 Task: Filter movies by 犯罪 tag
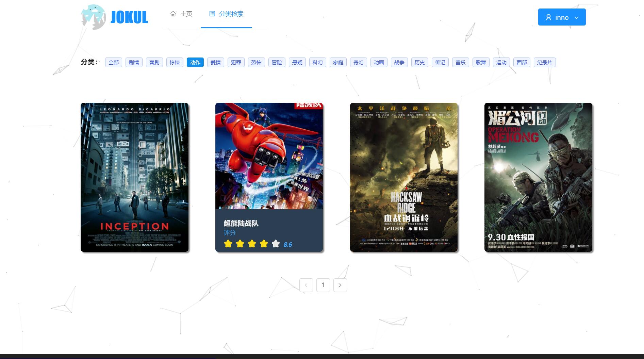[236, 62]
